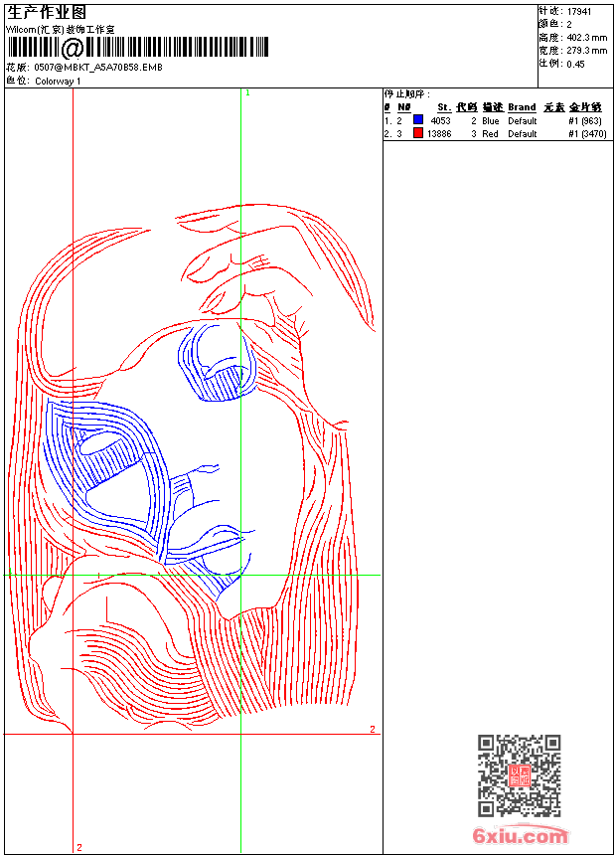Click the St. column header

point(444,107)
